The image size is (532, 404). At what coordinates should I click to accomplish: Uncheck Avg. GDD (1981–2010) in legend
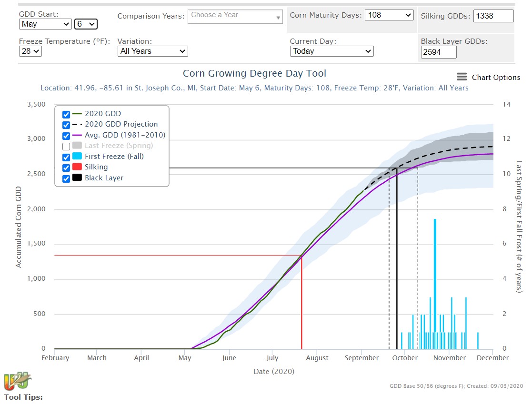pos(66,135)
